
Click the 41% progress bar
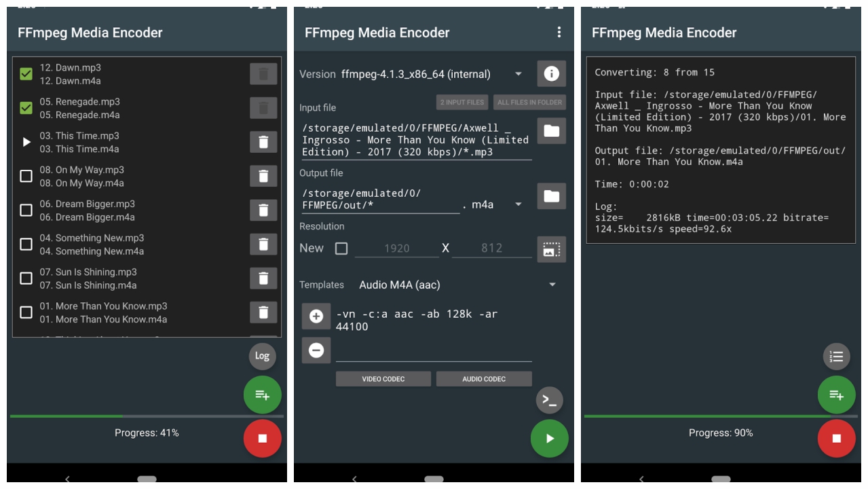(x=147, y=416)
